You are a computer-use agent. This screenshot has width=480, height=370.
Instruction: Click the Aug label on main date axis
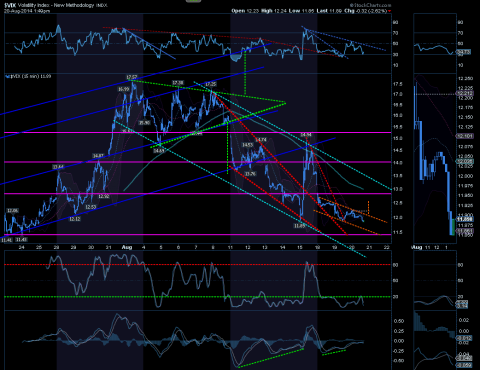[x=127, y=247]
